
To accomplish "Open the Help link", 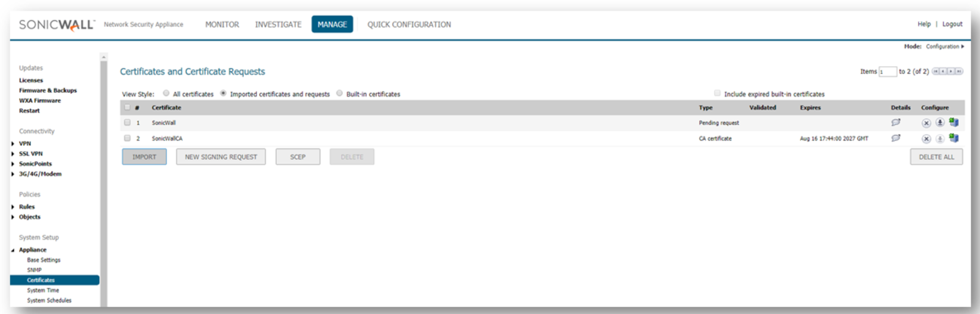I will [924, 24].
